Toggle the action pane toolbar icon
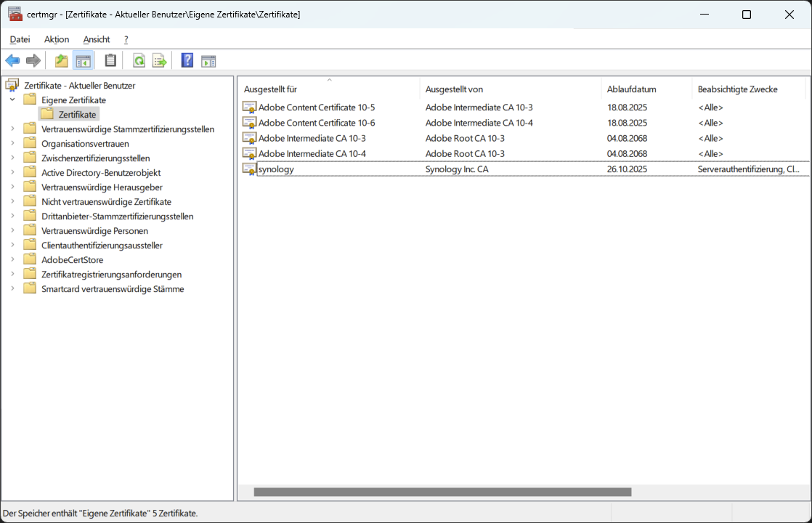Screen dimensions: 812x523 [208, 61]
